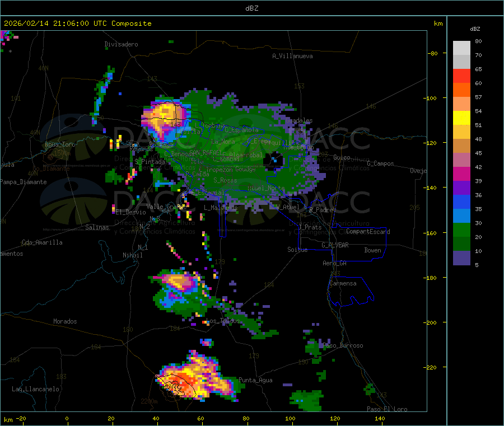Click the 'Paso_Barroso' map label
The height and width of the screenshot is (426, 504).
(343, 346)
